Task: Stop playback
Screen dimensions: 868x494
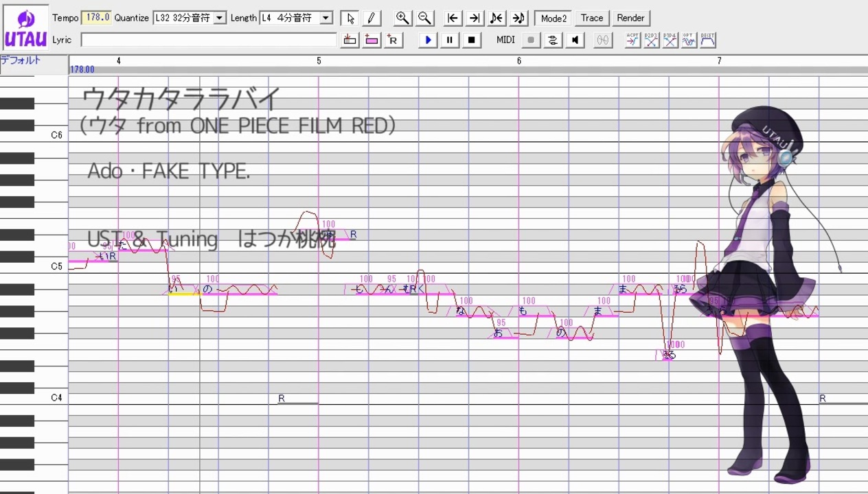Action: 471,40
